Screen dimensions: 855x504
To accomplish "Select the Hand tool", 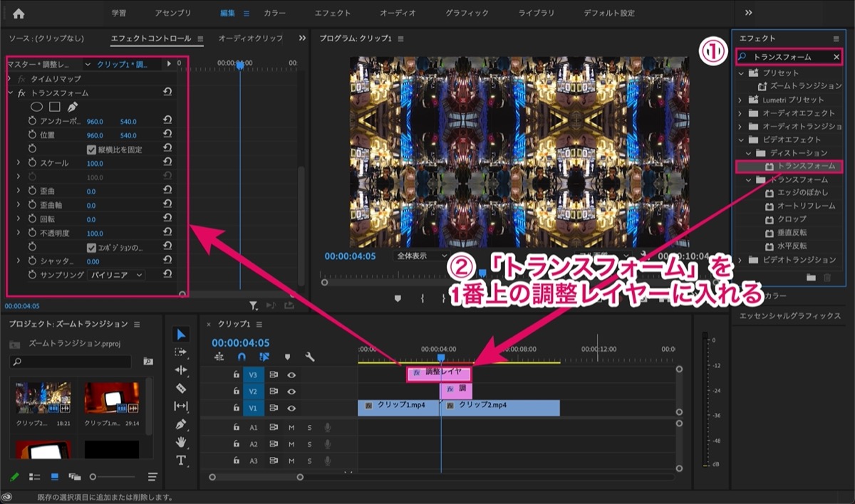I will tap(181, 442).
